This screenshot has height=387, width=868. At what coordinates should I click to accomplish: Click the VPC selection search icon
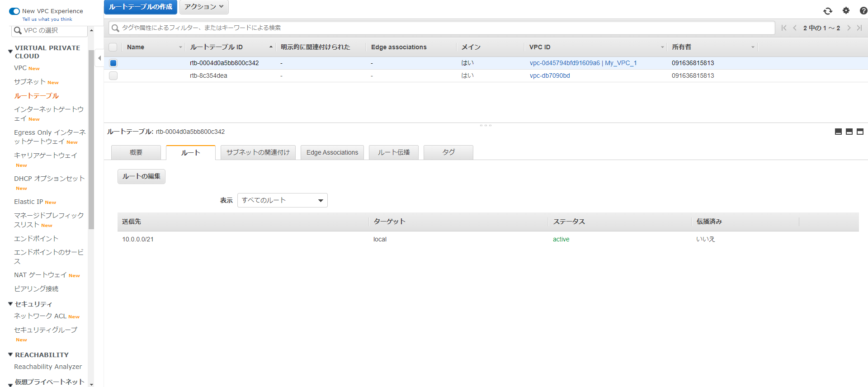pos(18,30)
